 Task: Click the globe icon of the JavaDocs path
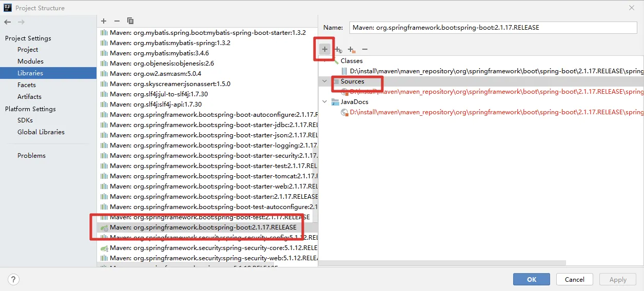pyautogui.click(x=345, y=112)
